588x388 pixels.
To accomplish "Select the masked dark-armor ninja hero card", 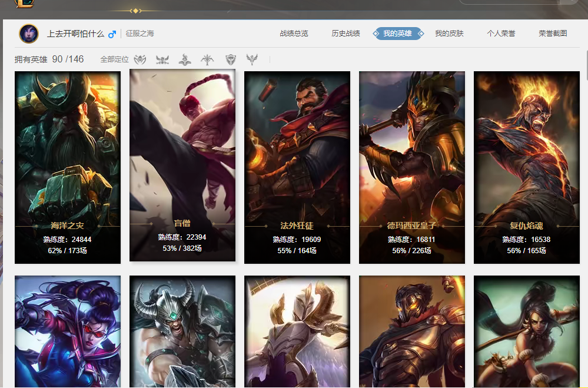I will [412, 331].
